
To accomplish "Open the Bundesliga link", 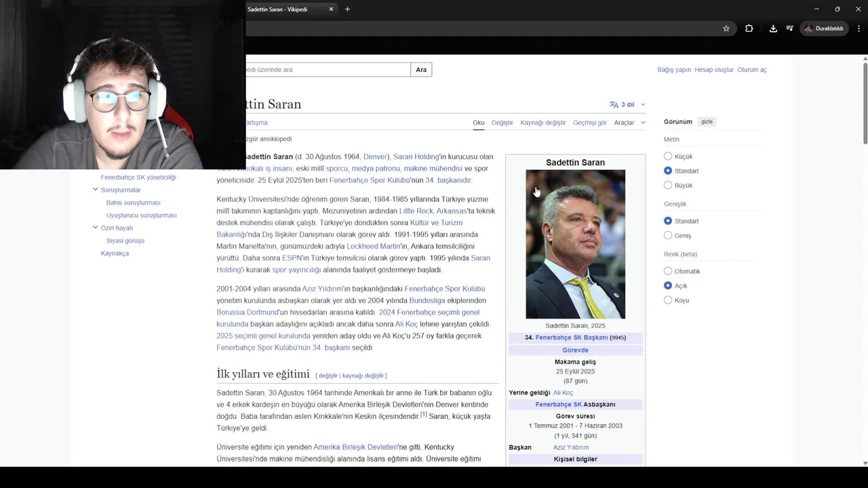I will [427, 300].
